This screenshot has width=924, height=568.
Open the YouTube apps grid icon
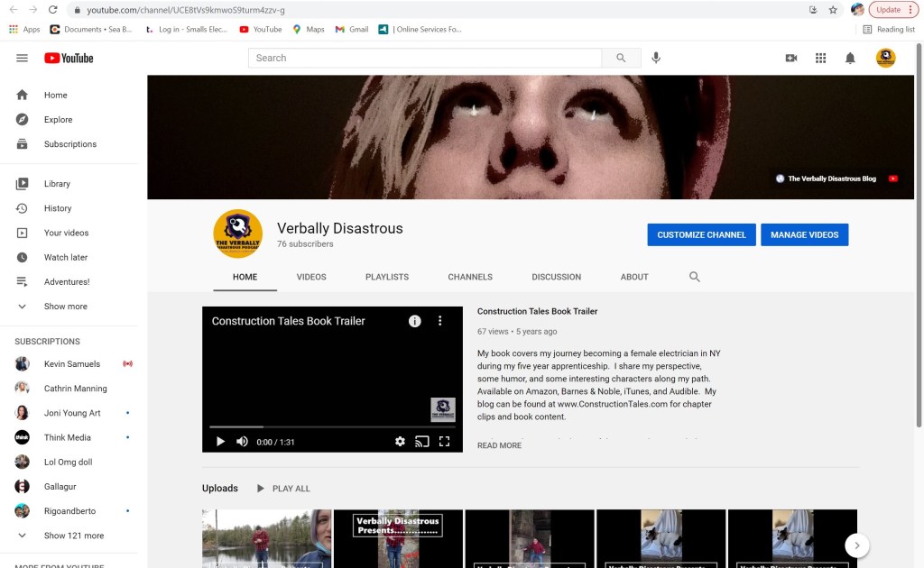[x=820, y=58]
